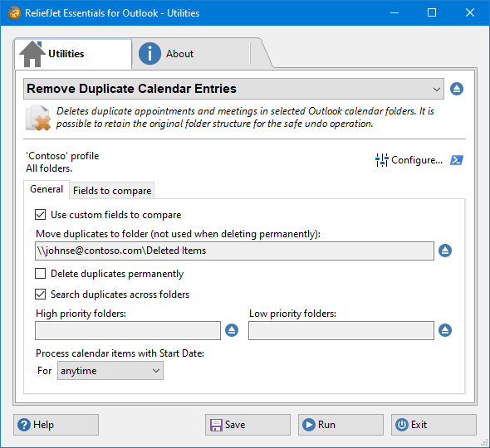Open the anytime Start Date dropdown
This screenshot has height=448, width=490.
point(110,371)
